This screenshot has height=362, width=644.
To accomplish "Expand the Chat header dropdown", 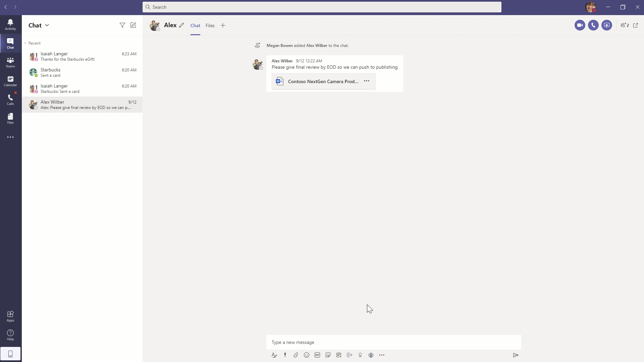I will click(47, 25).
